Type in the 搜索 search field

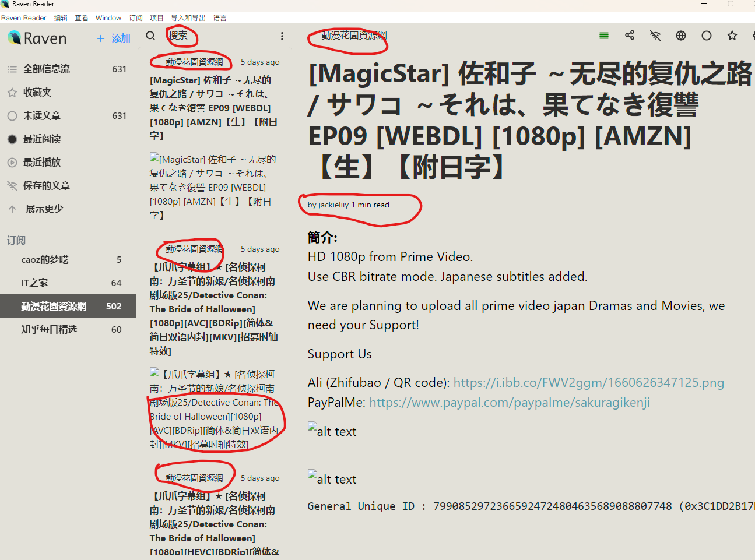point(222,36)
